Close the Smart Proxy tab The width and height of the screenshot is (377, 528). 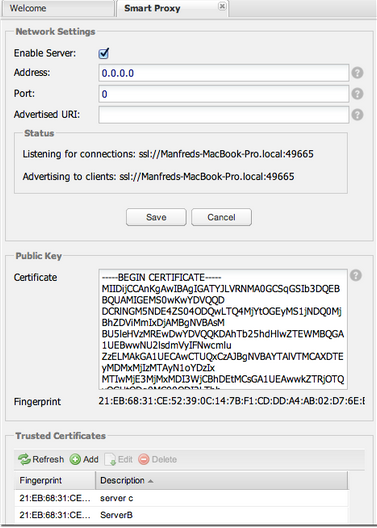(222, 6)
